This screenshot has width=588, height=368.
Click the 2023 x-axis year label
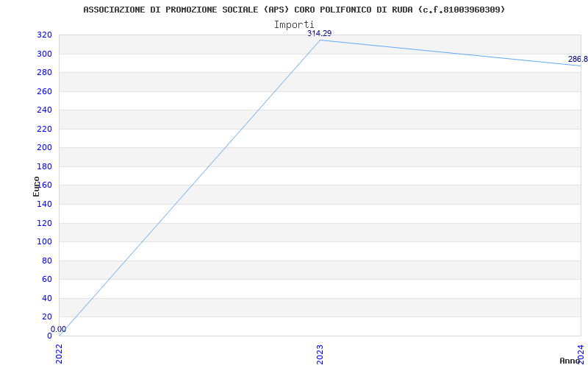pyautogui.click(x=320, y=355)
